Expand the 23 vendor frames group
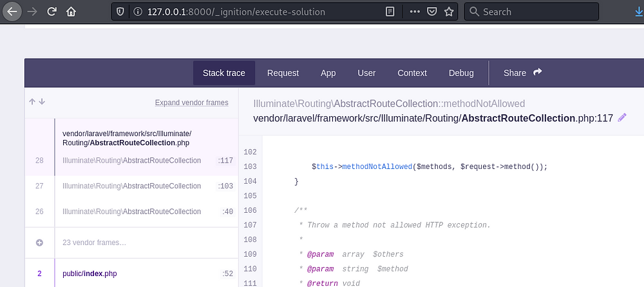This screenshot has height=287, width=644. 131,242
